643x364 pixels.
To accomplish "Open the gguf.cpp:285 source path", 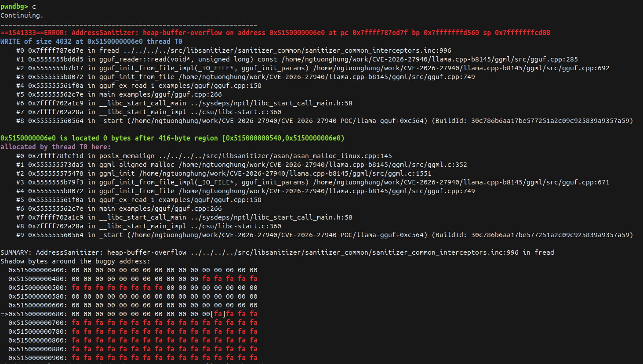I will click(x=429, y=59).
